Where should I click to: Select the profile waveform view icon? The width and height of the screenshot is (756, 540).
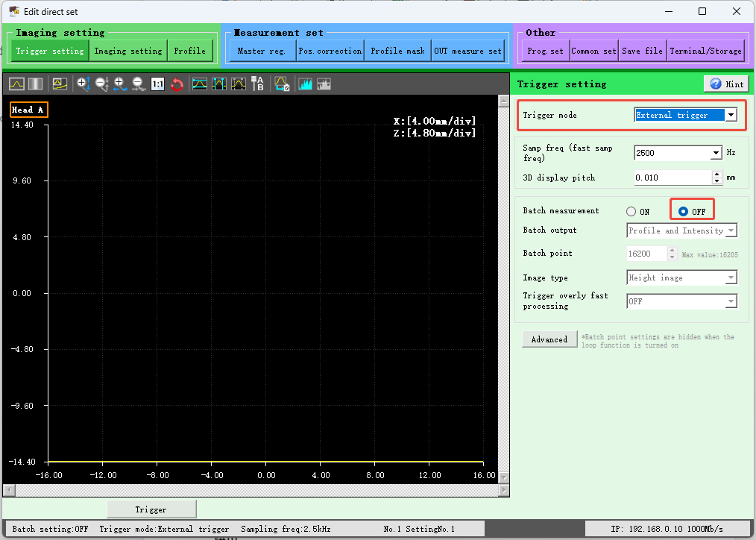pos(17,84)
